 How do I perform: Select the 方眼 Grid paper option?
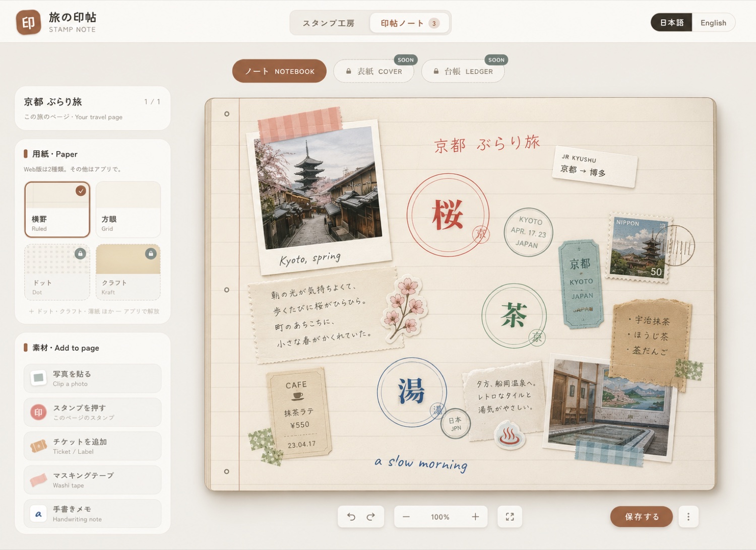pos(128,210)
